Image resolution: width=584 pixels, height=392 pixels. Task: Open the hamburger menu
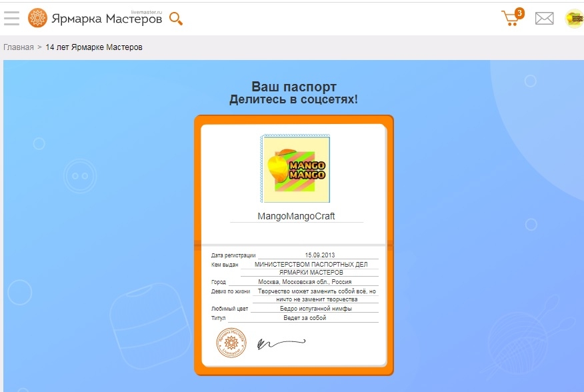pos(11,18)
